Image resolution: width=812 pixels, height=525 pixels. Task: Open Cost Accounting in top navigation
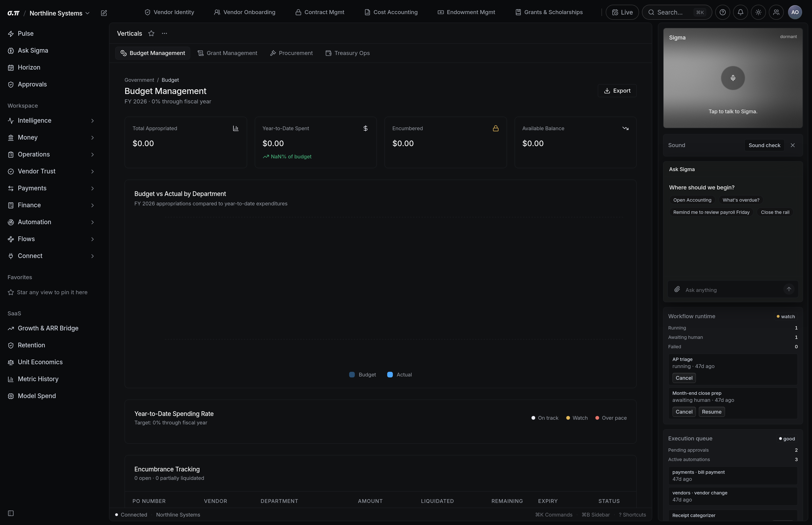(391, 12)
